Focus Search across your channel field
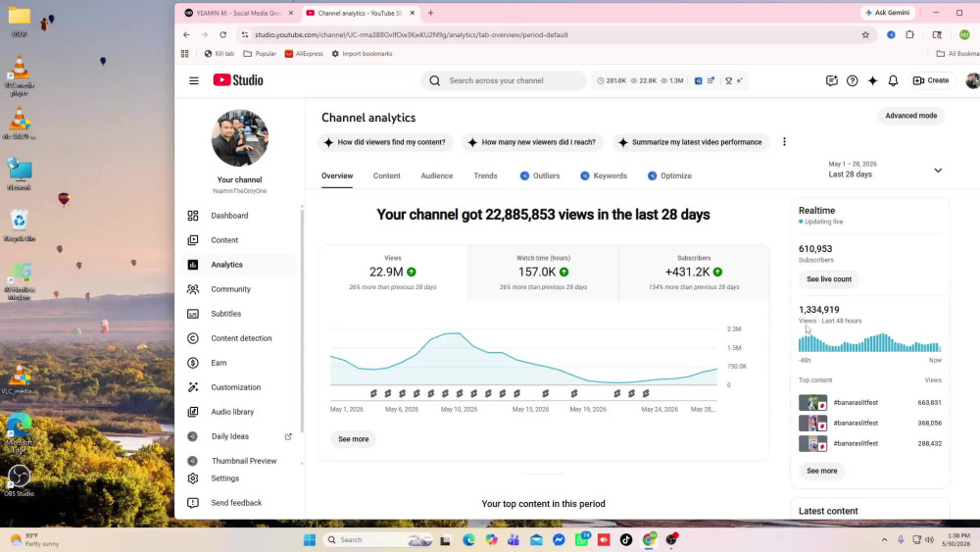The height and width of the screenshot is (552, 980). [504, 80]
